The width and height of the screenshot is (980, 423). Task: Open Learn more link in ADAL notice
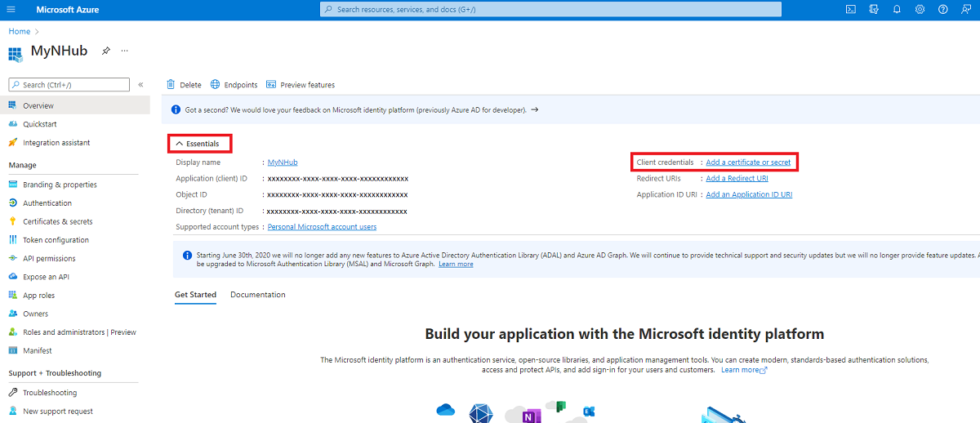point(456,264)
